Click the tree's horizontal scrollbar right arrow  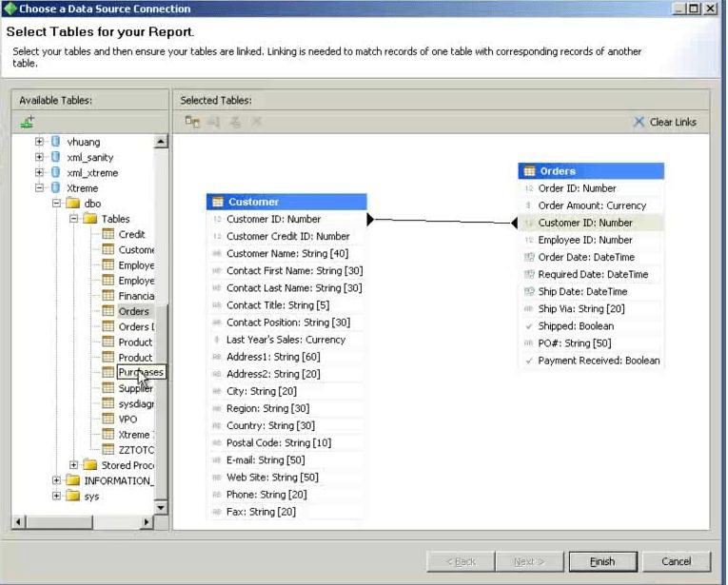click(147, 522)
